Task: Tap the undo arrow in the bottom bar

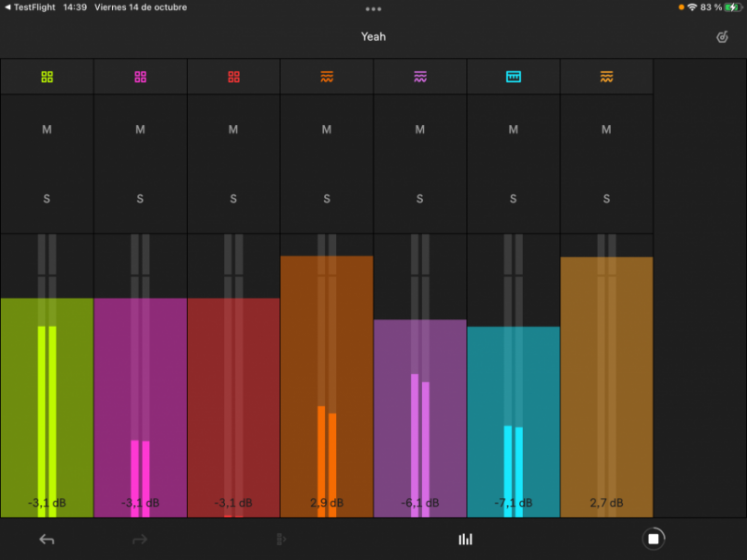Action: click(45, 539)
